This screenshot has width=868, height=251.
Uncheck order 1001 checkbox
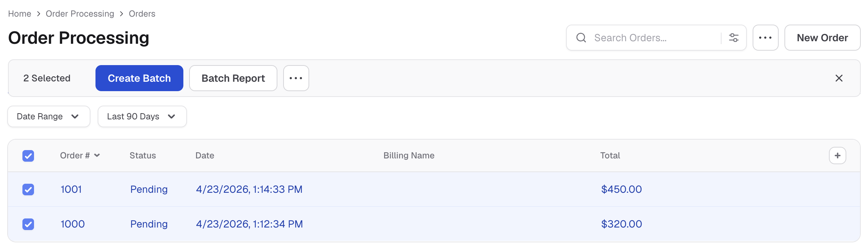click(28, 190)
